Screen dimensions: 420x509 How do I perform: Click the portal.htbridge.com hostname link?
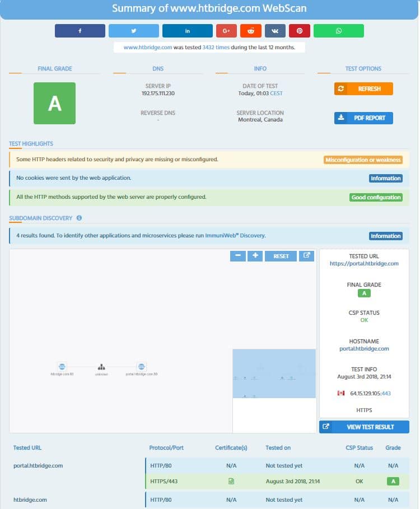pos(364,349)
